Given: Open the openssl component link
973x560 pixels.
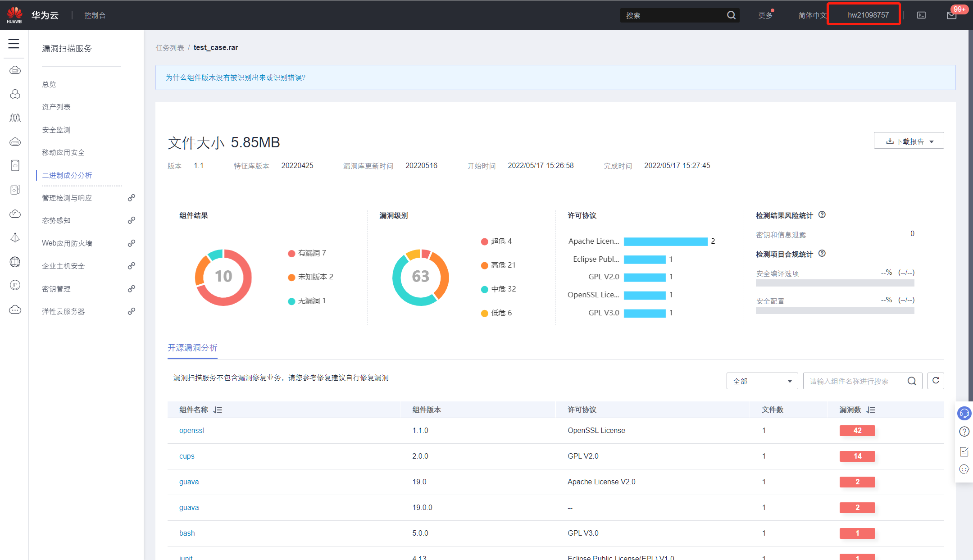Looking at the screenshot, I should tap(191, 430).
